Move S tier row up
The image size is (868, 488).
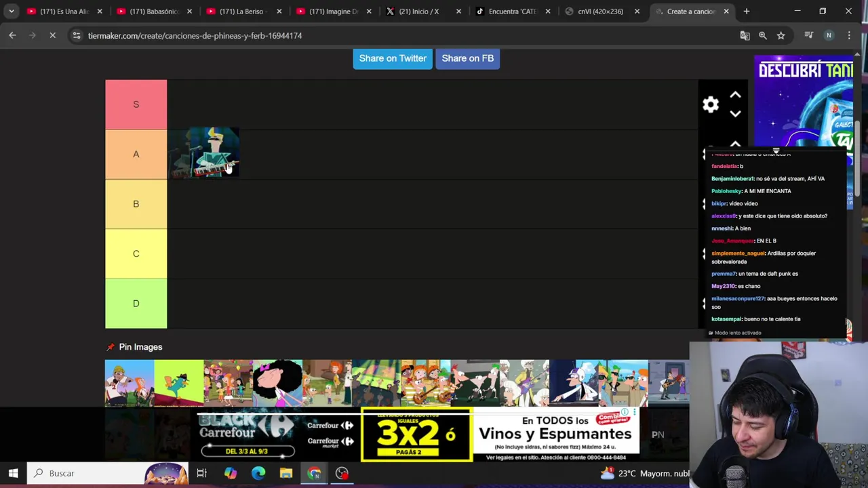[735, 95]
